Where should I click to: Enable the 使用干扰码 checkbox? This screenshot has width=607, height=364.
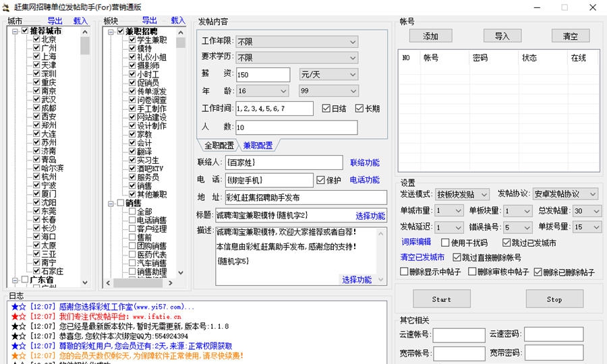(445, 243)
